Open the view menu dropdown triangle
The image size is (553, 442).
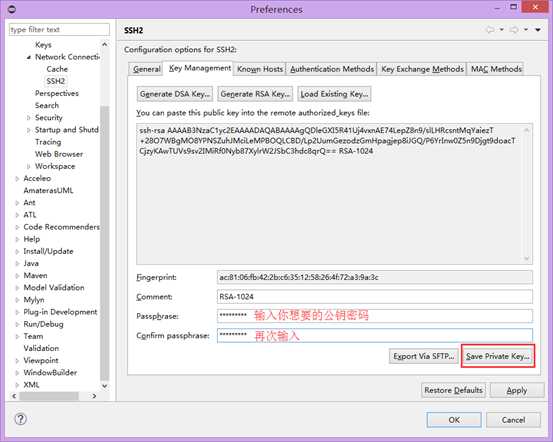point(538,30)
